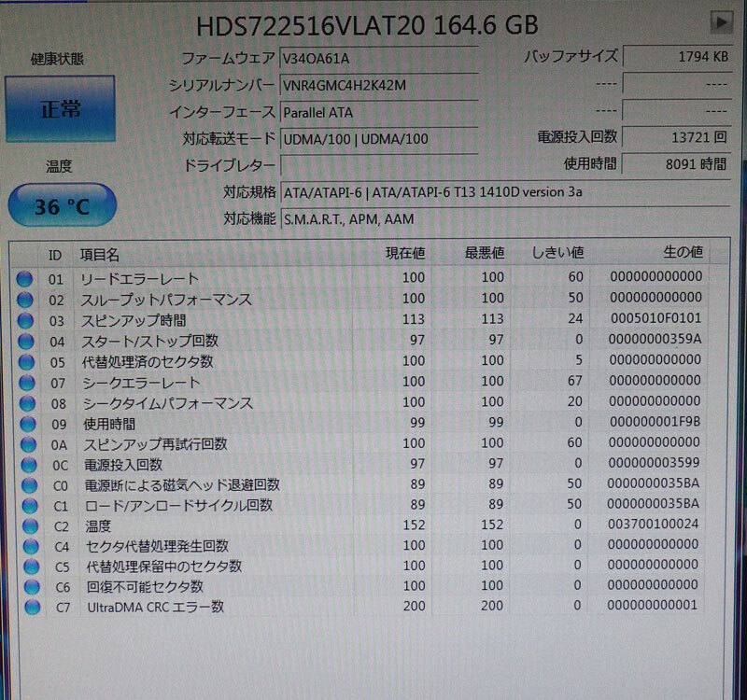Click raw value 000000001F9B
Viewport: 747px width, 700px height.
tap(655, 422)
